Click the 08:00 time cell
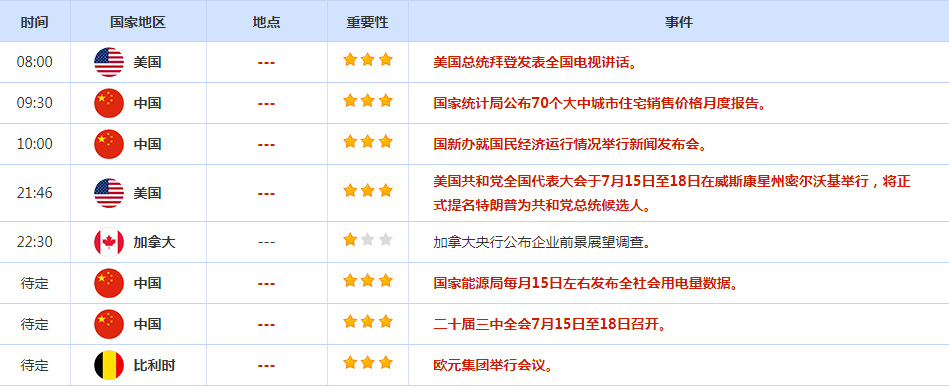 [x=34, y=62]
